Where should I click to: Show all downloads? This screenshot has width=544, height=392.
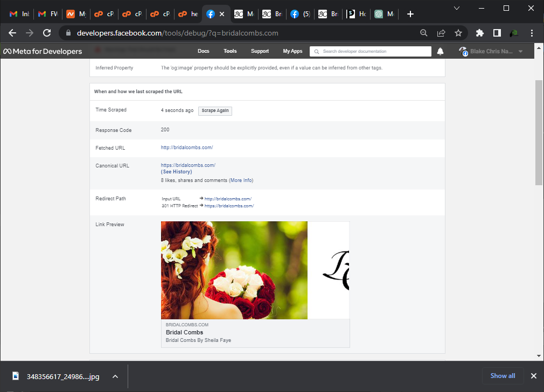coord(503,376)
